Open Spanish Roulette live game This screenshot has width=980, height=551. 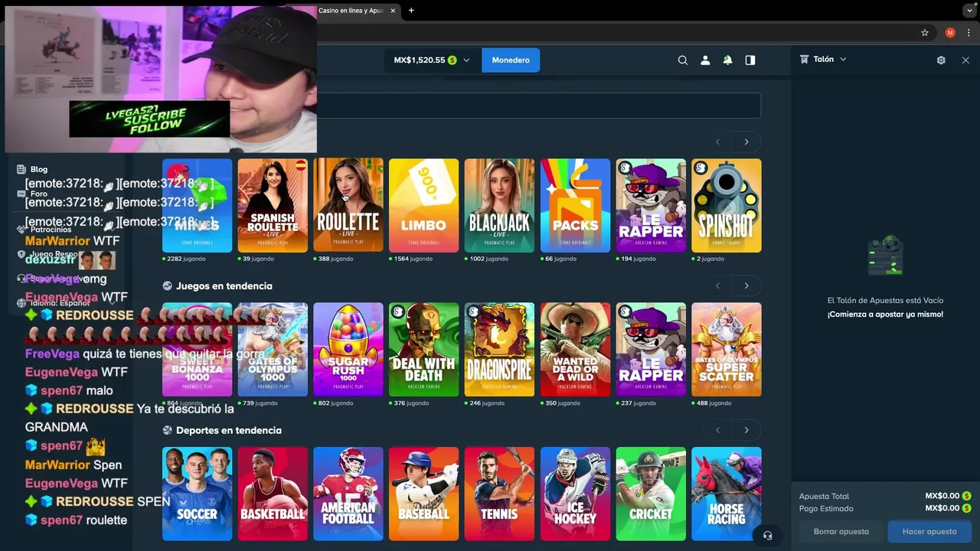click(x=273, y=206)
